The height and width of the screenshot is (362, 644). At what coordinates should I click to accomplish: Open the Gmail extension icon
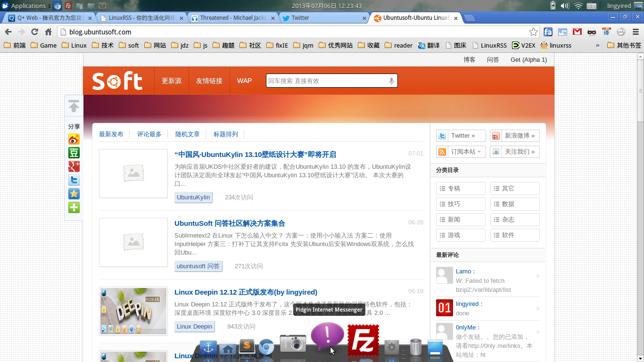[x=577, y=32]
